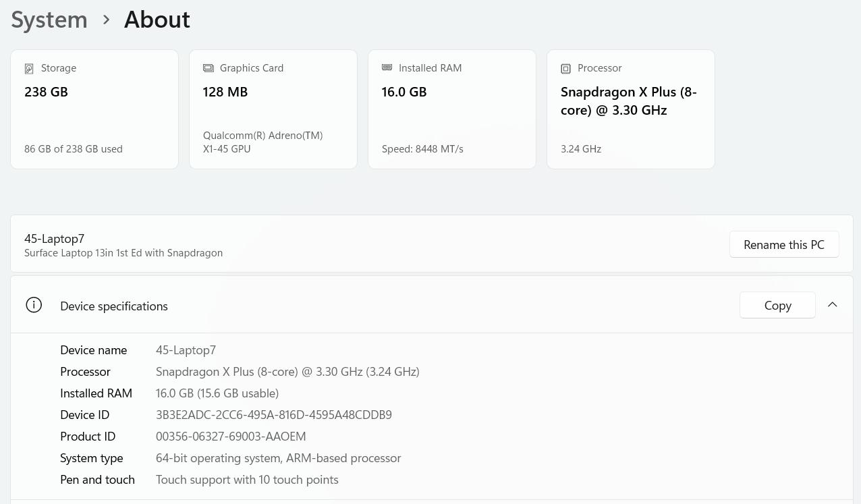Click the Device specifications header label
This screenshot has width=861, height=504.
point(114,306)
